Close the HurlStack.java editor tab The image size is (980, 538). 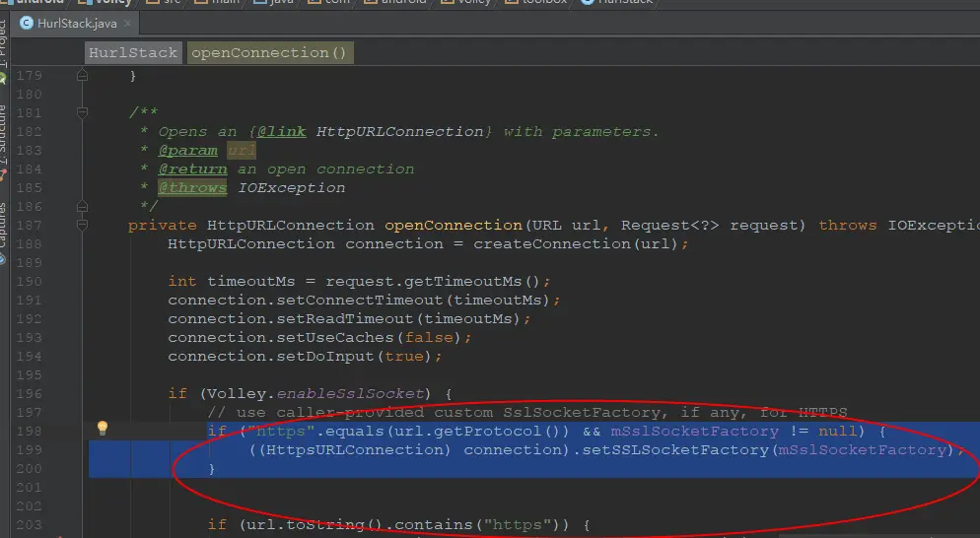127,23
